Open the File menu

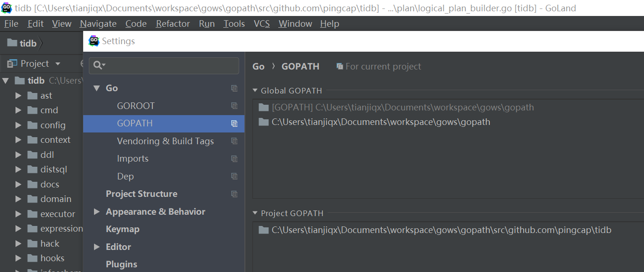tap(11, 23)
